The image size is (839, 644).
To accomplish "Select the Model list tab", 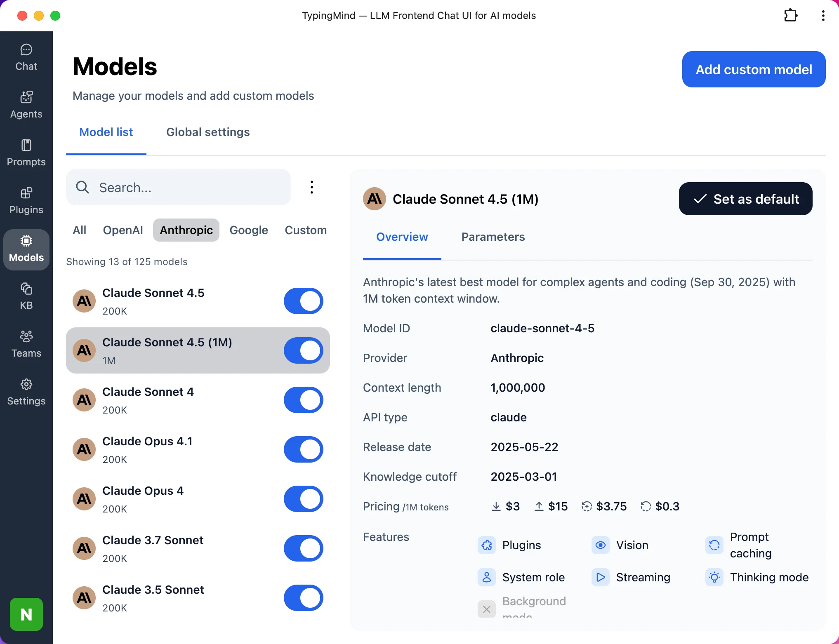I will click(x=106, y=132).
